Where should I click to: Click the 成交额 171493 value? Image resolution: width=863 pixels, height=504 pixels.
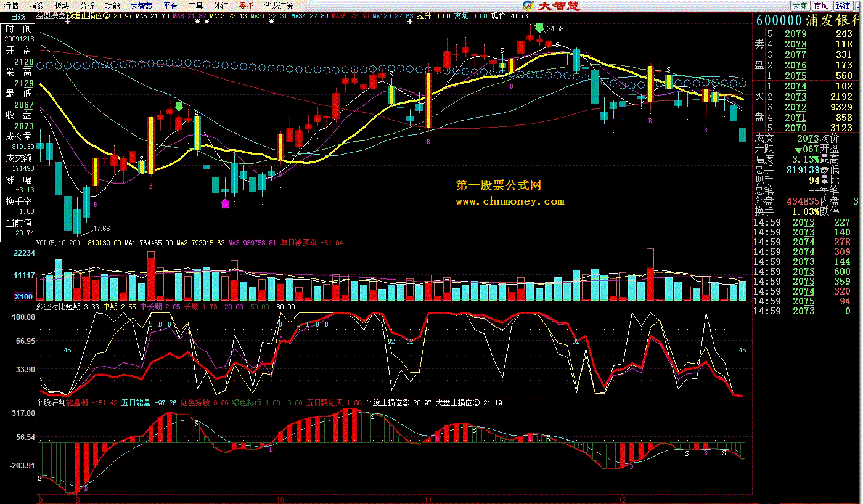[x=23, y=168]
